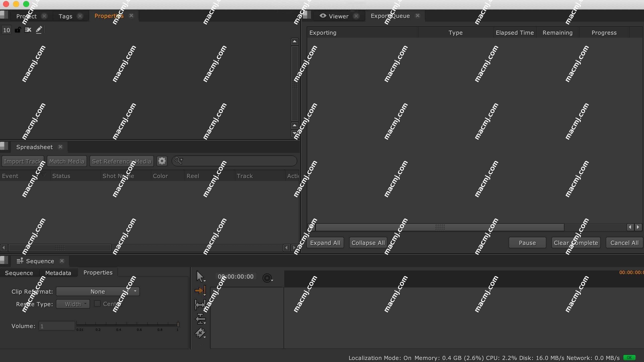The image size is (644, 362).
Task: Click the timecode input field in Sequence
Action: (235, 276)
